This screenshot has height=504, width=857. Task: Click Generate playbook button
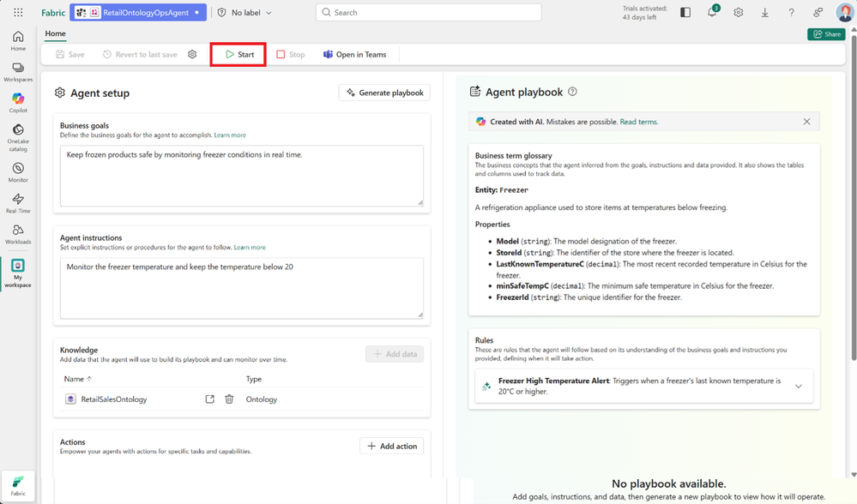tap(385, 93)
